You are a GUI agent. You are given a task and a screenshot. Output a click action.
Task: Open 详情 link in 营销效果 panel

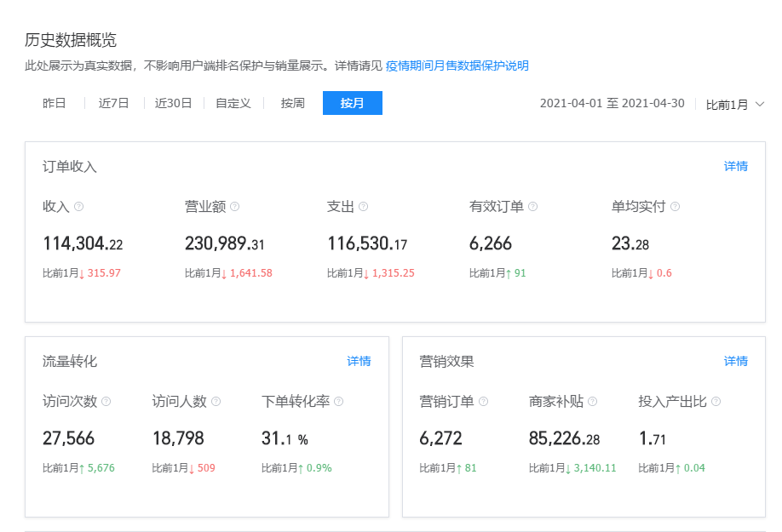[x=736, y=361]
